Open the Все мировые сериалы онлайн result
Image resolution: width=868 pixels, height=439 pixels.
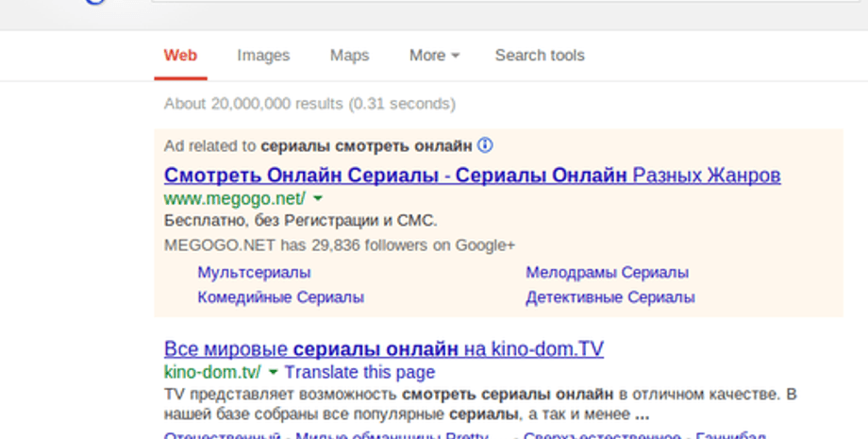(383, 349)
